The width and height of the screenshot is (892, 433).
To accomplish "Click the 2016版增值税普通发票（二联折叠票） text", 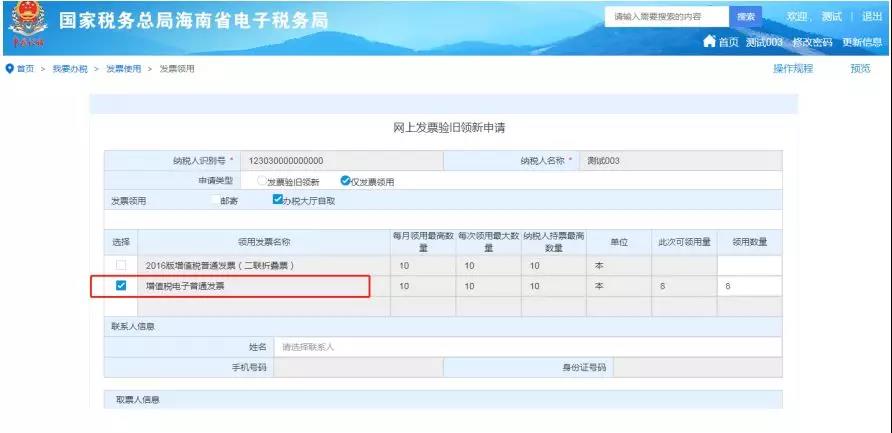I will tap(220, 266).
